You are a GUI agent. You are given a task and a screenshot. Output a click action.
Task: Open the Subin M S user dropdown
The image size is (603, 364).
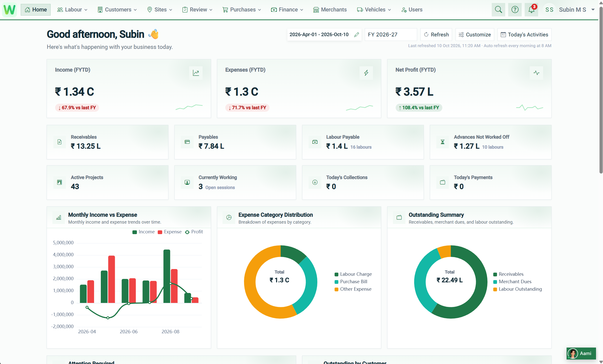tap(570, 10)
